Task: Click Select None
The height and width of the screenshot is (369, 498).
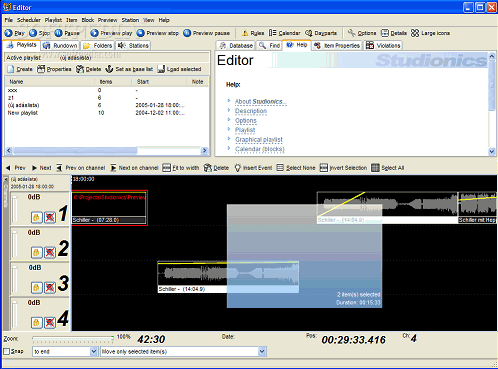Action: pos(296,168)
